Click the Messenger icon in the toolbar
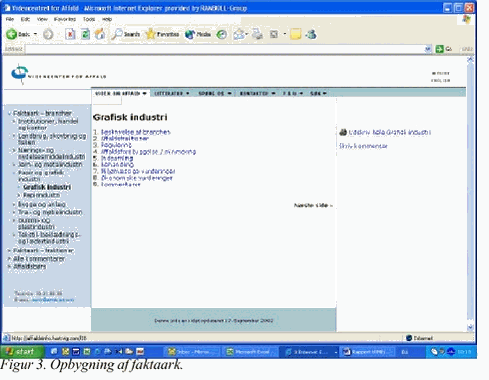 (311, 34)
